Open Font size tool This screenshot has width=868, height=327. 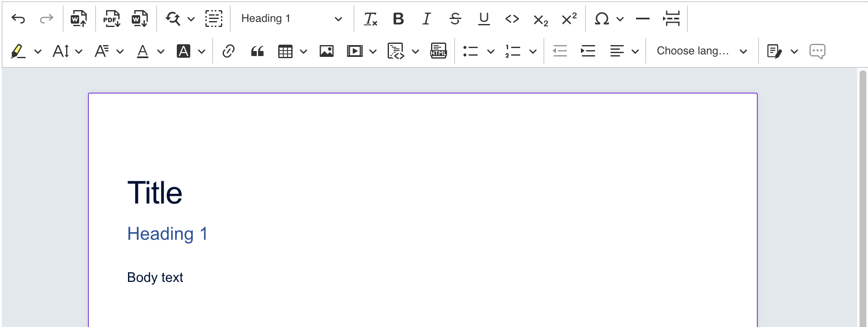pyautogui.click(x=61, y=51)
